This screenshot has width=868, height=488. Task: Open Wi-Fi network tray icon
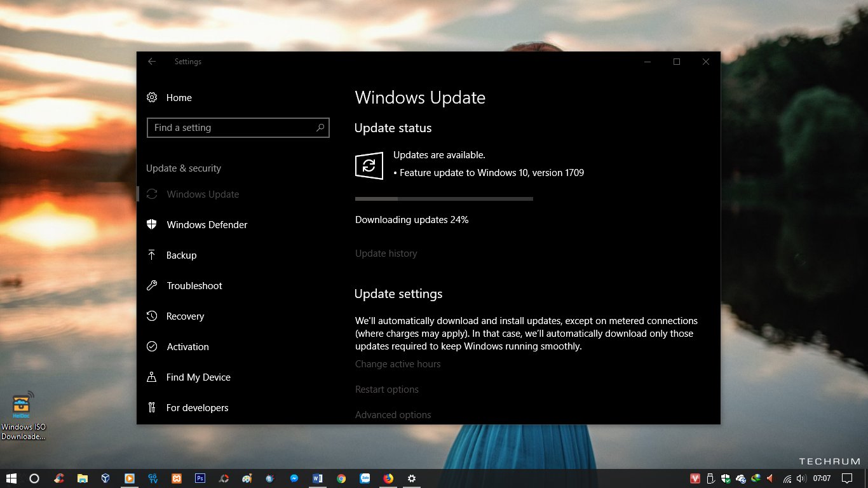pyautogui.click(x=787, y=478)
